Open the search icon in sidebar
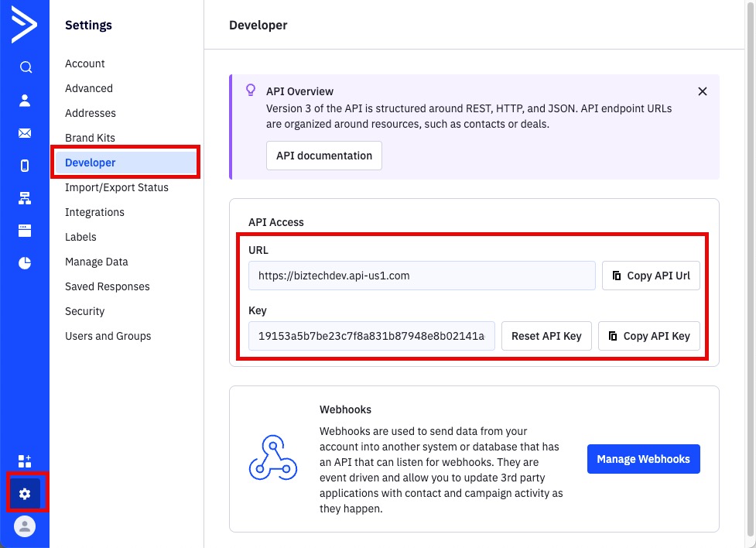This screenshot has height=548, width=756. coord(25,67)
